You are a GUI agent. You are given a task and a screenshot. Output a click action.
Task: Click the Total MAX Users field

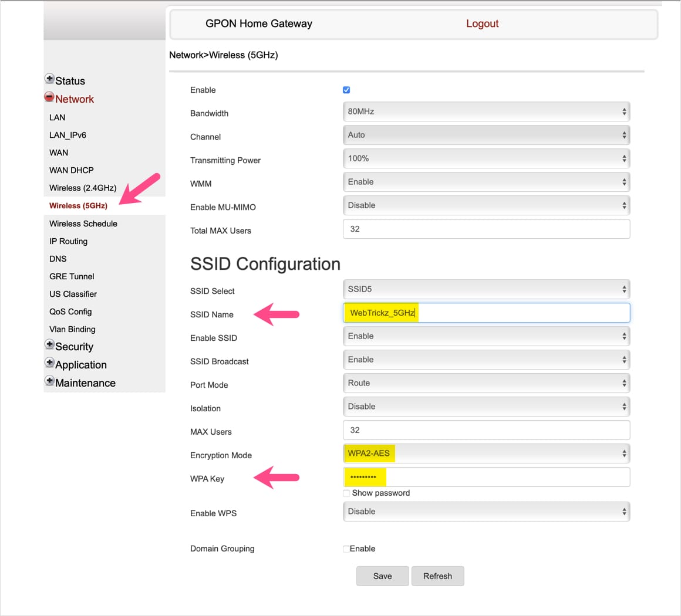(x=486, y=229)
